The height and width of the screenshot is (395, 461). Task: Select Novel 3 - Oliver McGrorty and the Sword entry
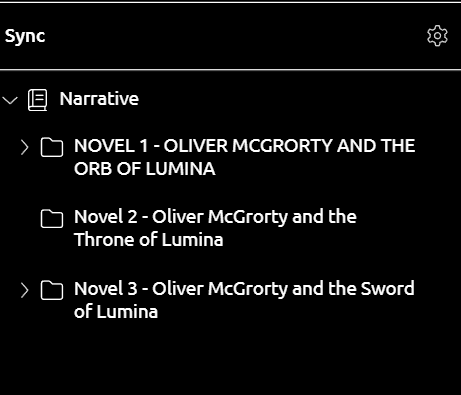[x=244, y=289]
